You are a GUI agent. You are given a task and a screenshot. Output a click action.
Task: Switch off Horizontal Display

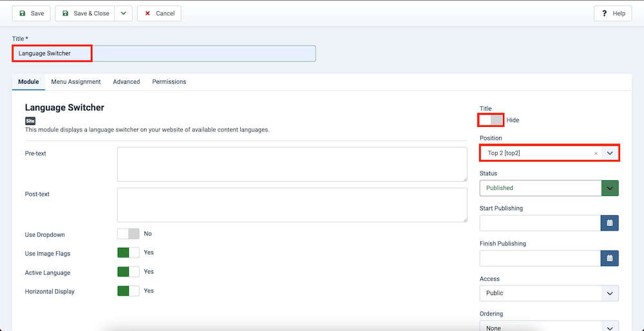128,291
